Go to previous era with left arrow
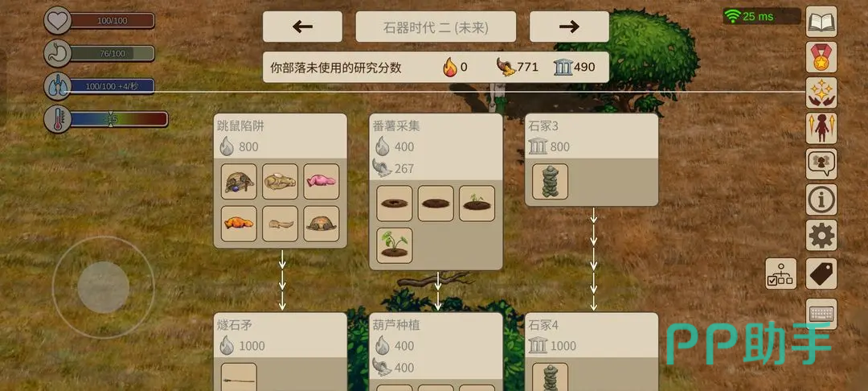Screen dimensions: 868x391 (x=302, y=27)
